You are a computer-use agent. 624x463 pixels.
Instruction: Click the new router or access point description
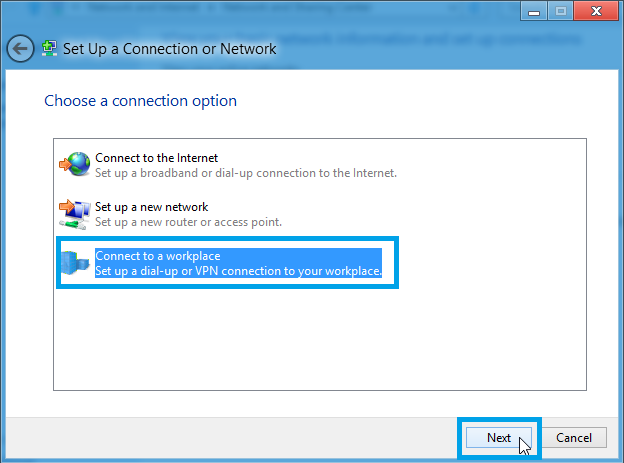(188, 222)
